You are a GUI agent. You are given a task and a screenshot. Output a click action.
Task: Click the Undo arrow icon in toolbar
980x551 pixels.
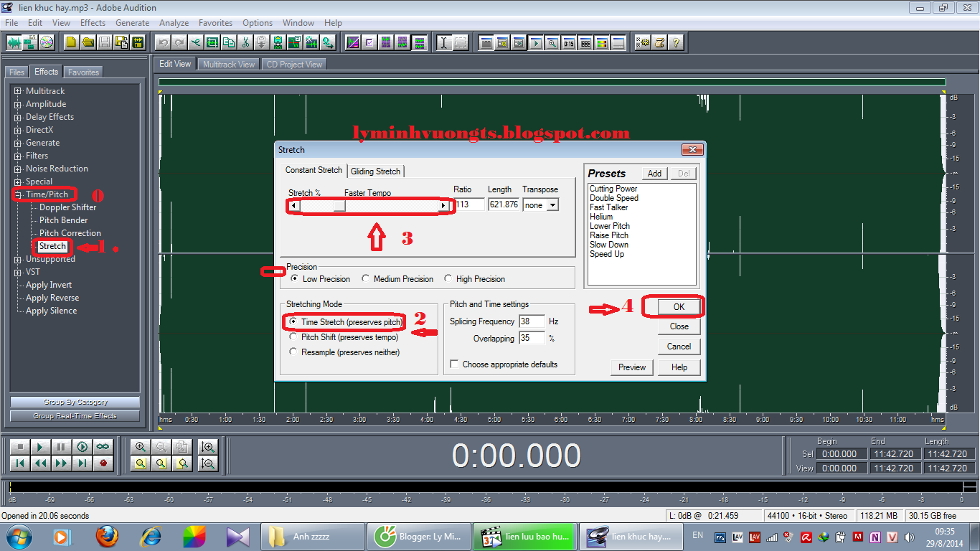point(163,42)
